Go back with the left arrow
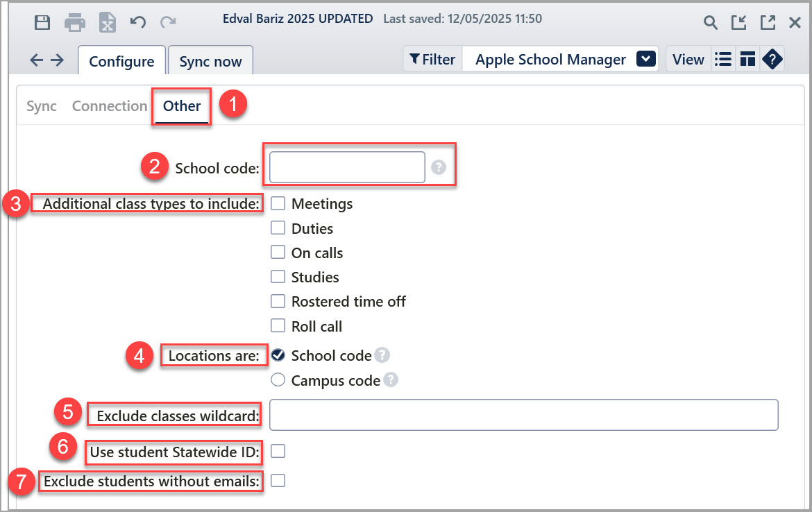Viewport: 812px width, 512px height. [36, 60]
